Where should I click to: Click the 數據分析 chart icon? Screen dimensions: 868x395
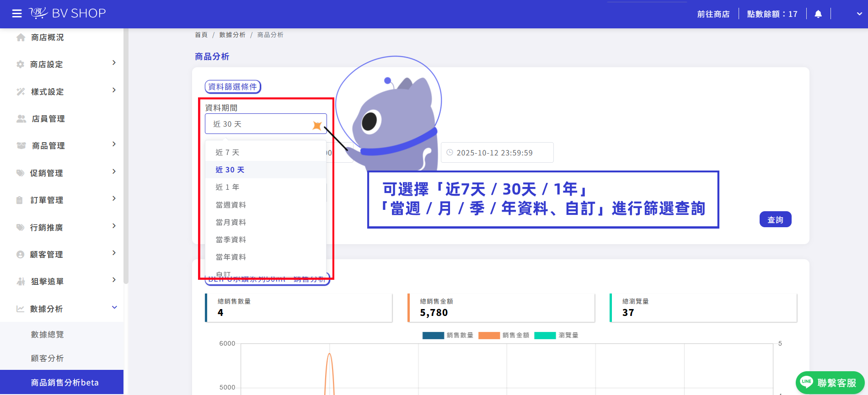pyautogui.click(x=20, y=309)
